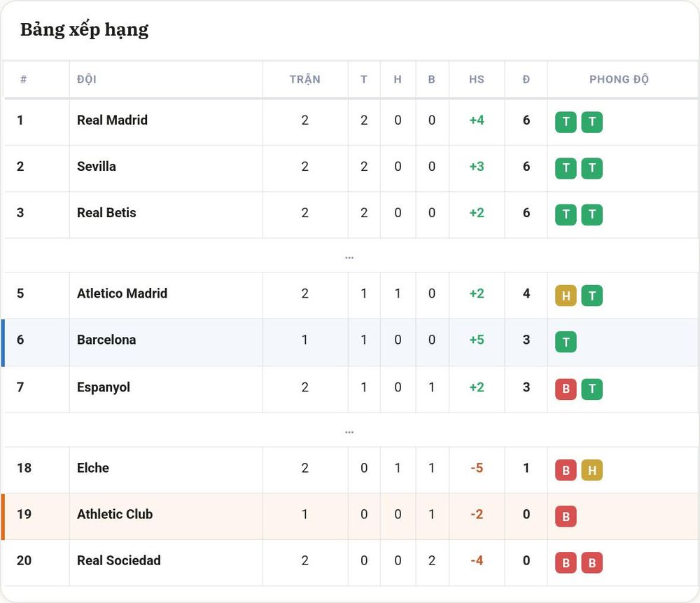Click Real Betis's first green T badge
Viewport: 700px width, 603px height.
point(566,214)
